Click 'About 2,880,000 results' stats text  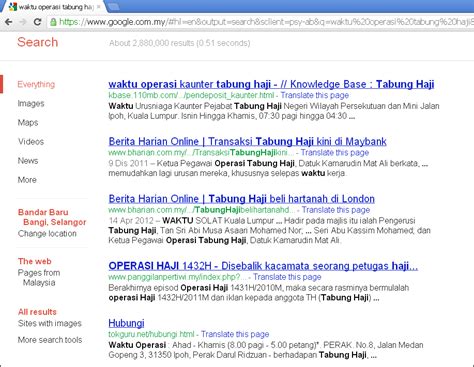point(179,43)
